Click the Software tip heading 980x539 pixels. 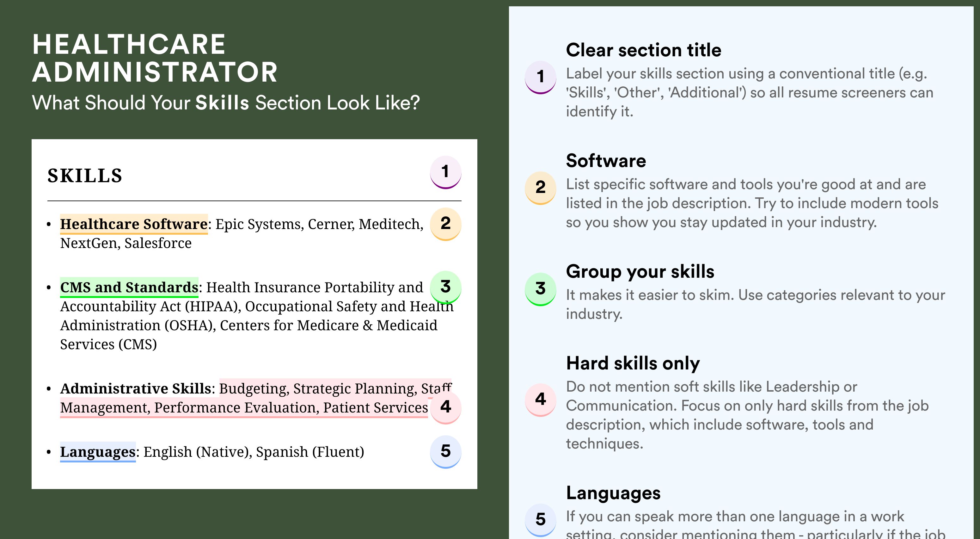tap(606, 161)
